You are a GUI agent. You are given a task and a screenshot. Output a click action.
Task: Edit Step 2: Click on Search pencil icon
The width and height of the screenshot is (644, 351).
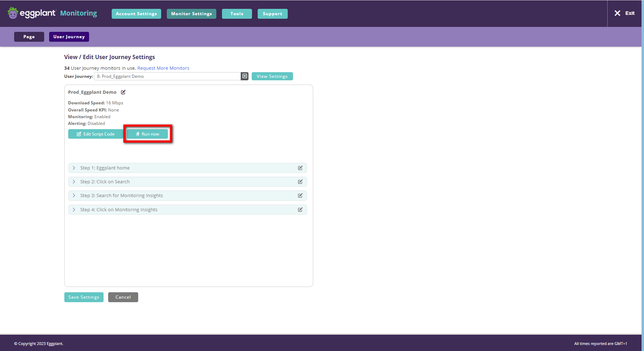[300, 182]
